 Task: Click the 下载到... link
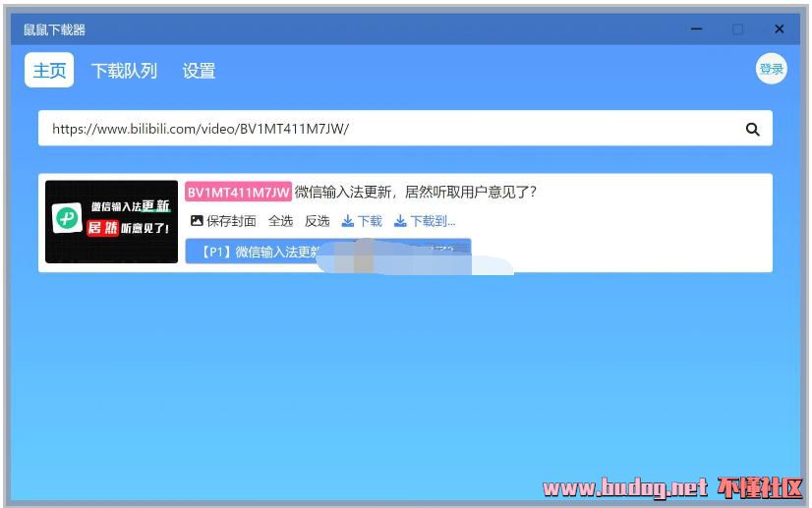click(425, 221)
